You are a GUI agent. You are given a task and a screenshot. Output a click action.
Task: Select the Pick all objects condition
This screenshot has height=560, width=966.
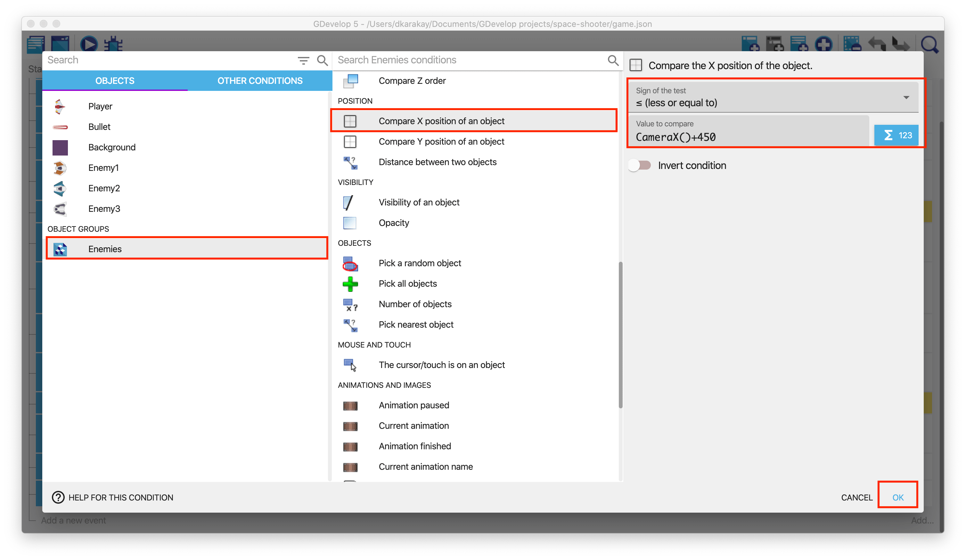[x=407, y=284]
